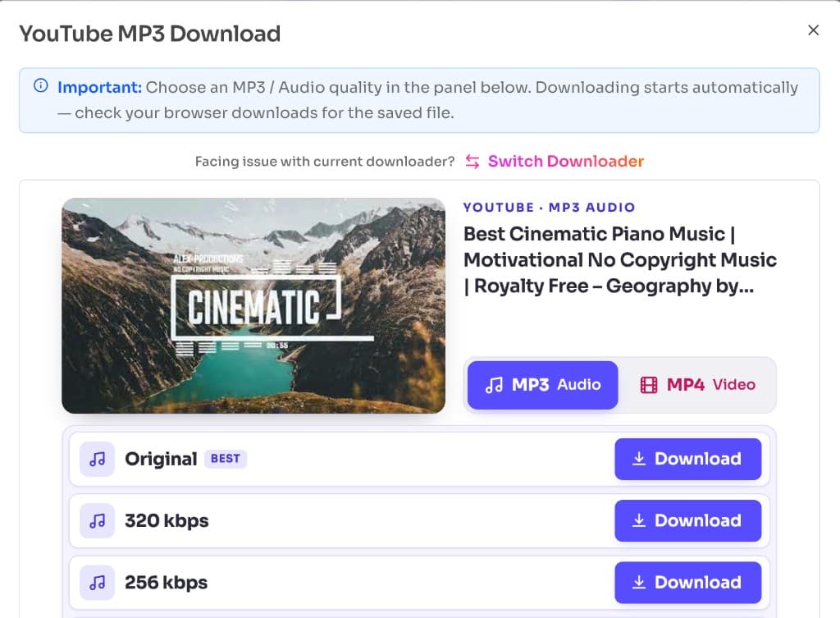The height and width of the screenshot is (618, 840).
Task: Click the music note icon for 320 kbps
Action: coord(98,520)
